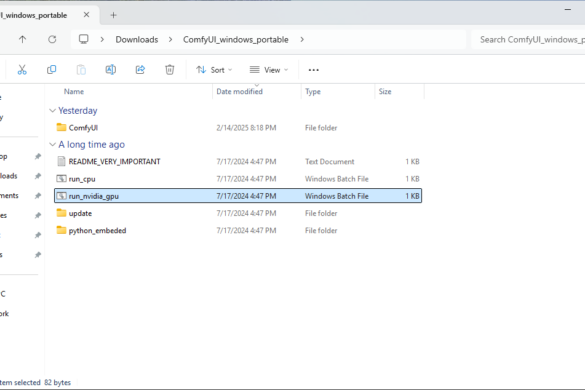Click the ComfyUI folder icon
This screenshot has width=585, height=390.
tap(61, 127)
